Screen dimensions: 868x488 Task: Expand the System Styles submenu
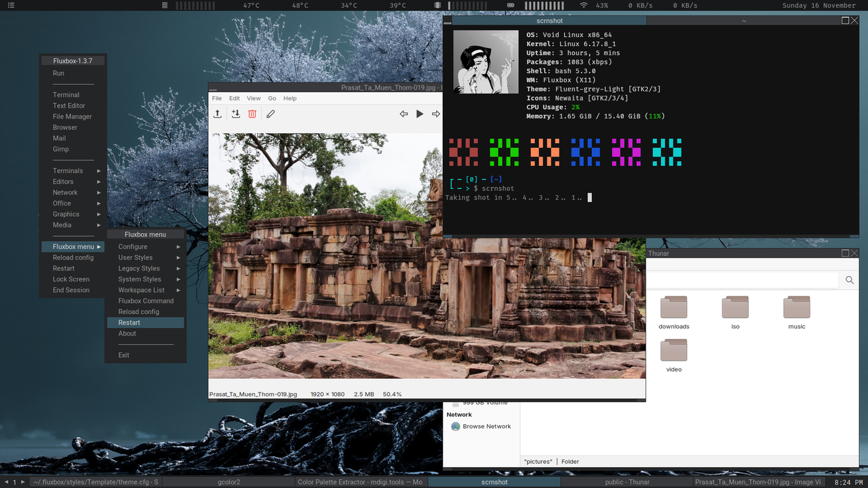(146, 279)
